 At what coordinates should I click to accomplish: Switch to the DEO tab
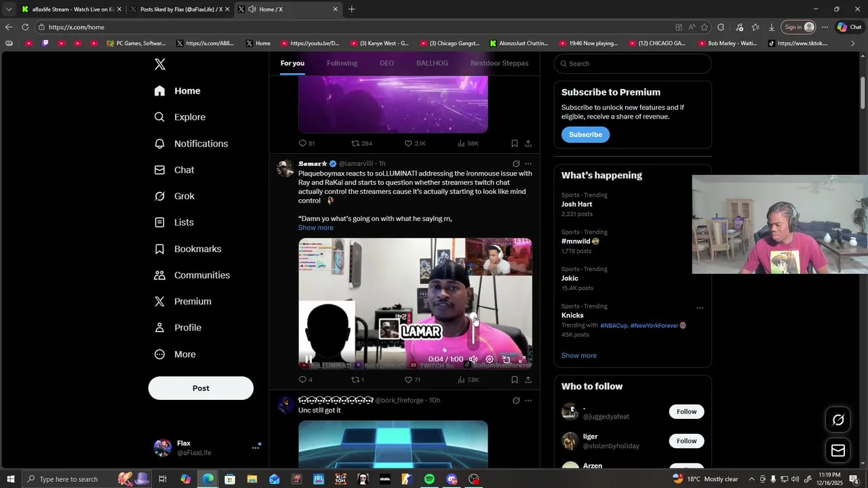click(387, 63)
